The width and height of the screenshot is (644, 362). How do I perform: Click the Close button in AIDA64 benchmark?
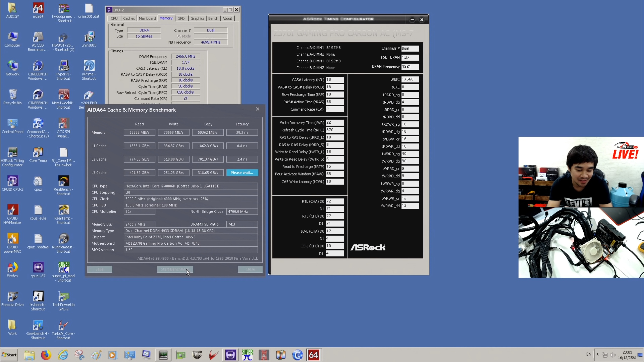[250, 269]
